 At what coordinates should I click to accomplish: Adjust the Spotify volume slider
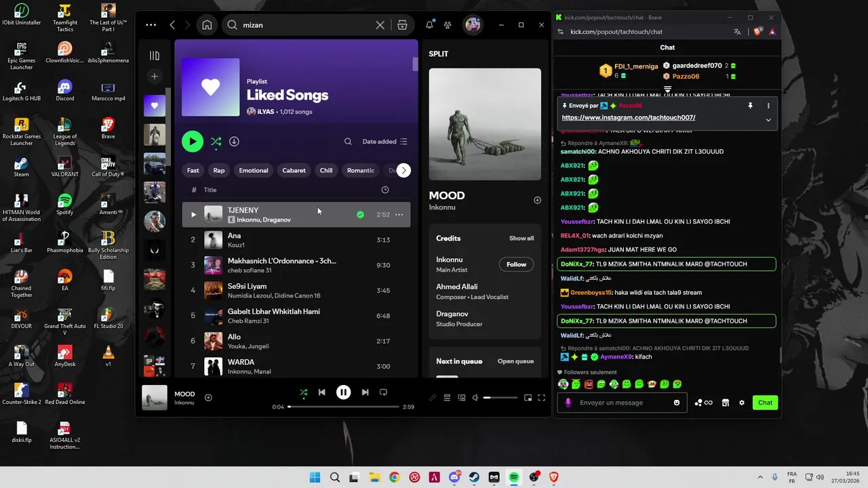500,398
